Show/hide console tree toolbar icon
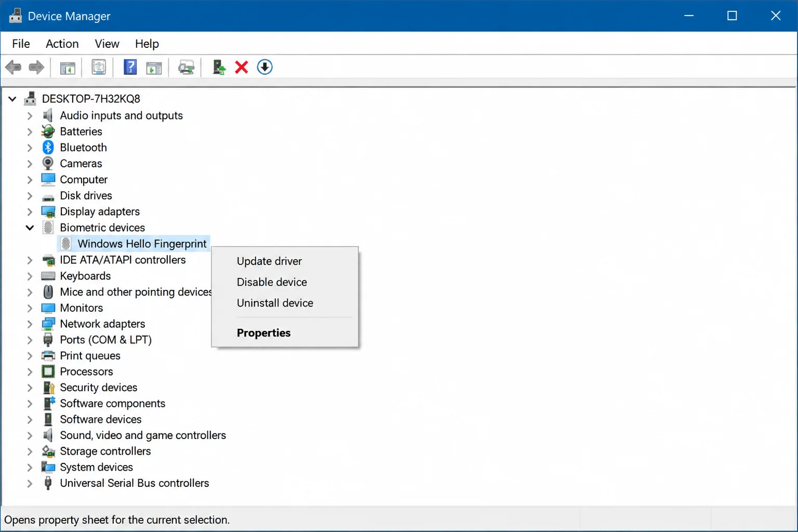Image resolution: width=798 pixels, height=532 pixels. point(68,68)
